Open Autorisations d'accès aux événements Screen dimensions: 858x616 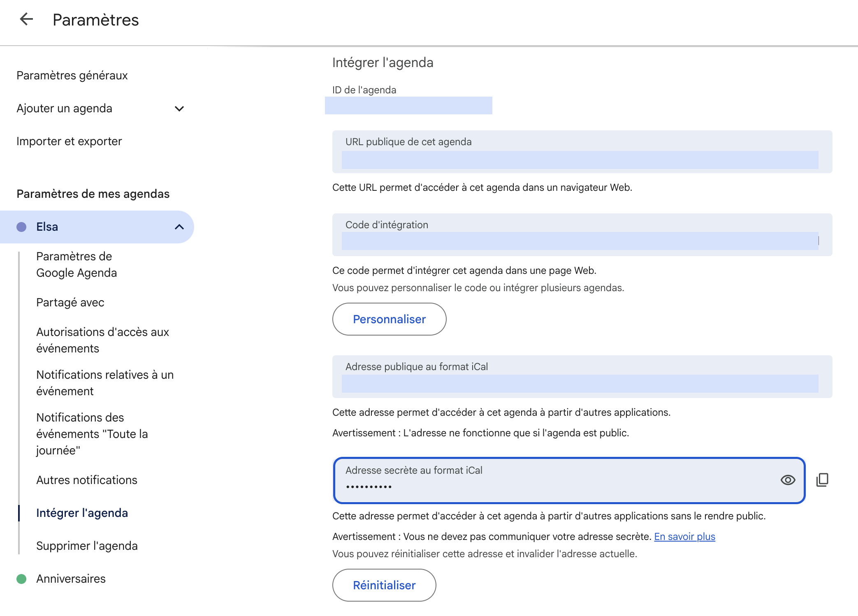click(x=102, y=340)
